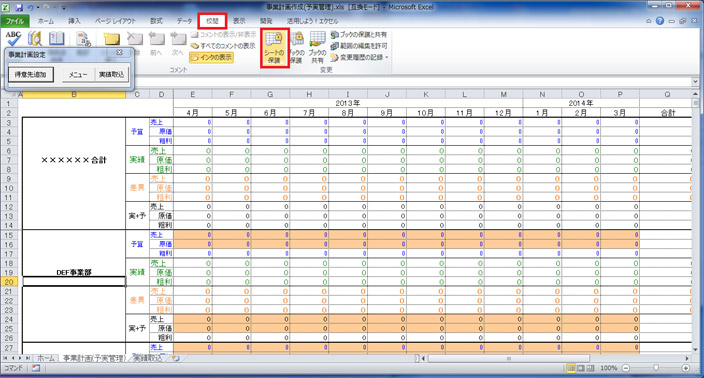This screenshot has height=378, width=704.
Task: Close the 事業計画設定 floating toolbar
Action: [119, 53]
